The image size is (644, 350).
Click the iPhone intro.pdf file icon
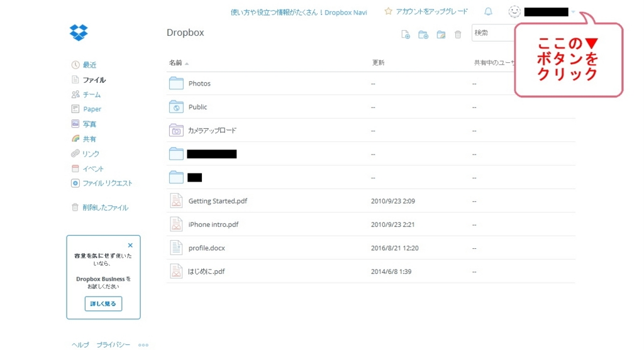click(176, 224)
